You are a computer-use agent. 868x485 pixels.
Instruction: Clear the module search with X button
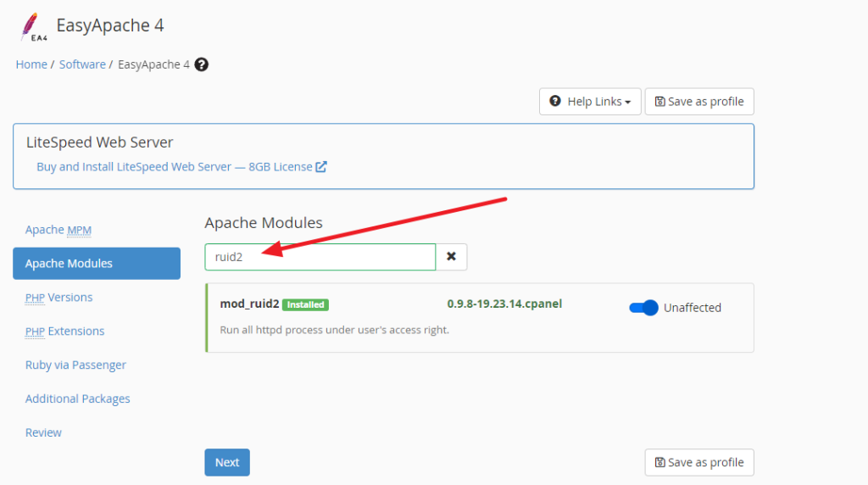point(451,257)
